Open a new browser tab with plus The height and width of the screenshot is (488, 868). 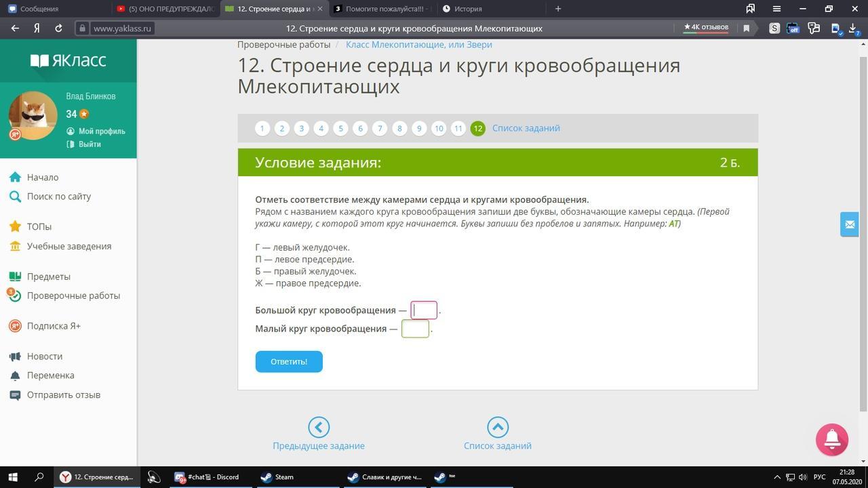(558, 9)
